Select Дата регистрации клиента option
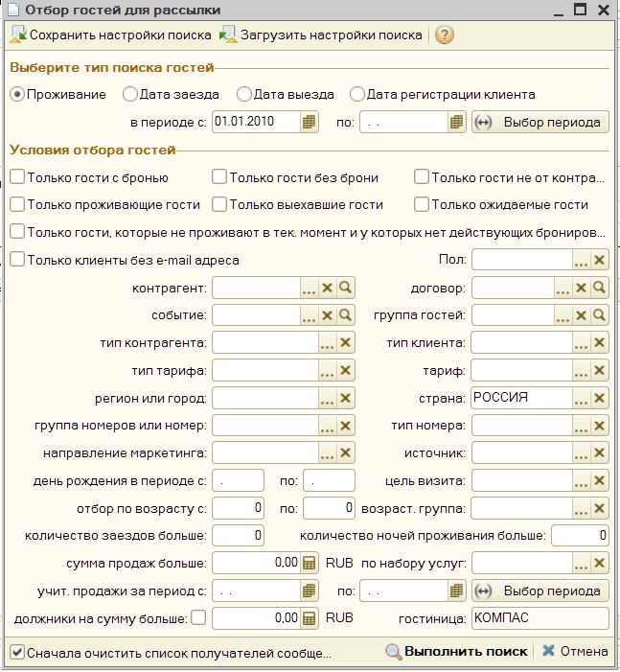The image size is (620, 672). point(356,94)
